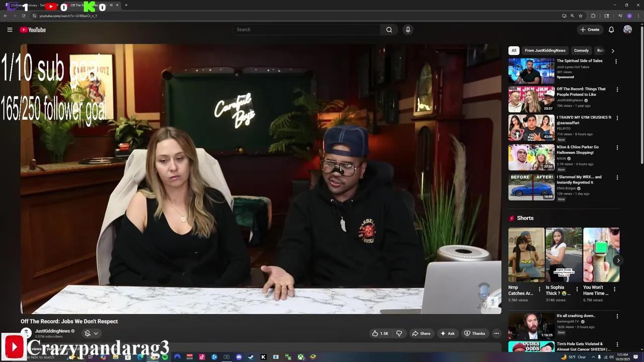Open menu for Is Sophia Thick short
The image size is (644, 362).
(577, 289)
